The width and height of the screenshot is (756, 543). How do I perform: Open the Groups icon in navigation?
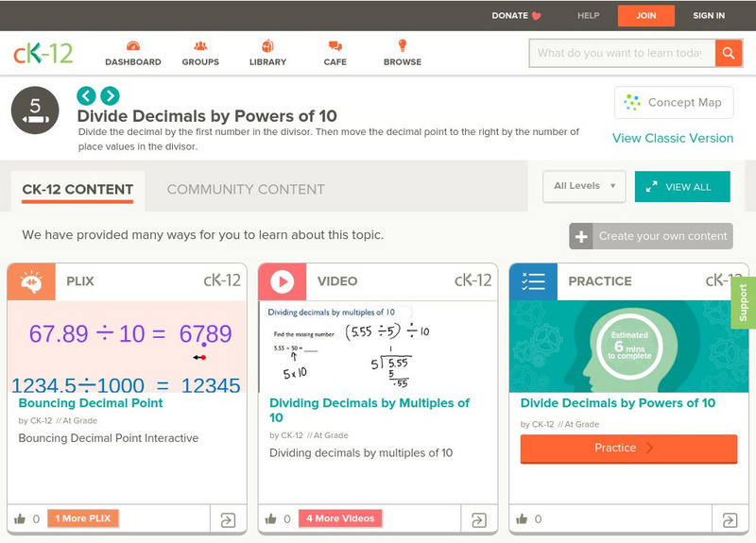point(200,45)
